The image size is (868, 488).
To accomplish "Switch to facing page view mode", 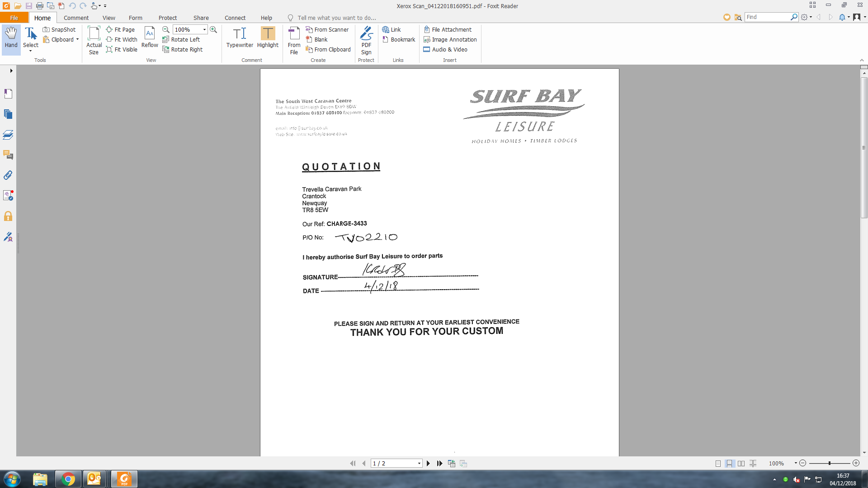I will [741, 464].
